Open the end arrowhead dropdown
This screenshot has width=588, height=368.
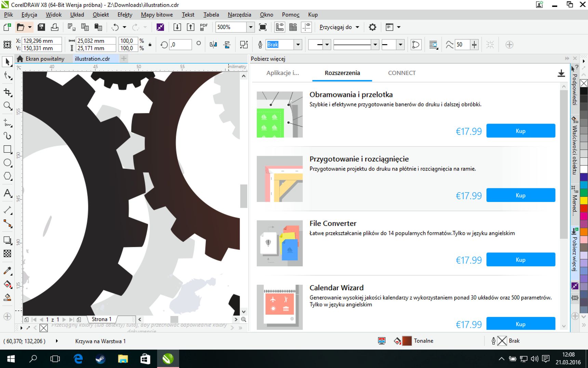click(x=400, y=45)
